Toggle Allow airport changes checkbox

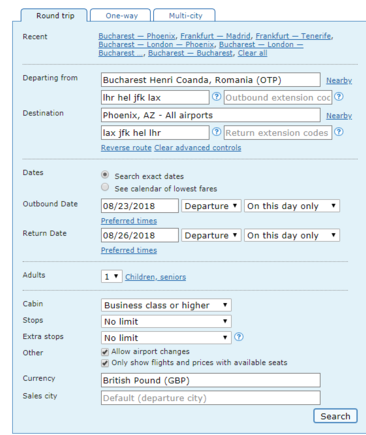(105, 352)
